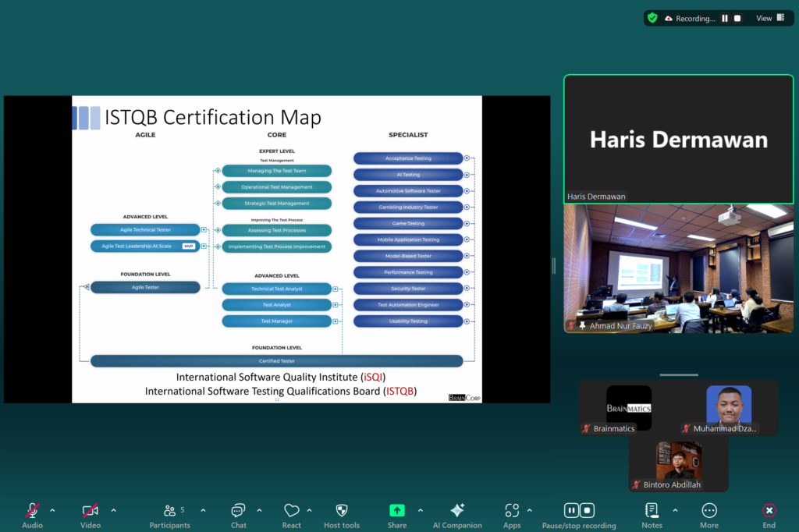799x532 pixels.
Task: End the meeting
Action: [x=769, y=511]
